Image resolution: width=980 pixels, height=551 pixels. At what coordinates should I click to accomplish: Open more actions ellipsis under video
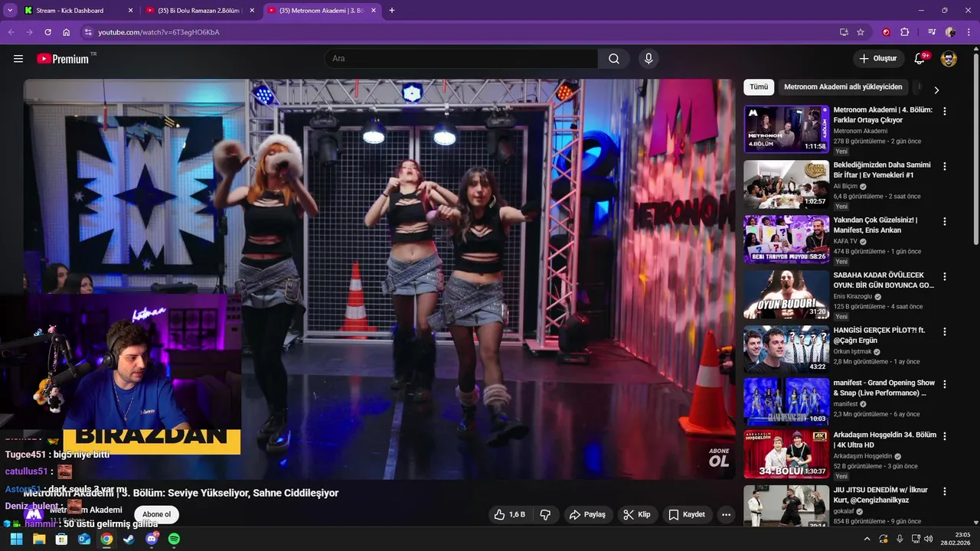726,514
